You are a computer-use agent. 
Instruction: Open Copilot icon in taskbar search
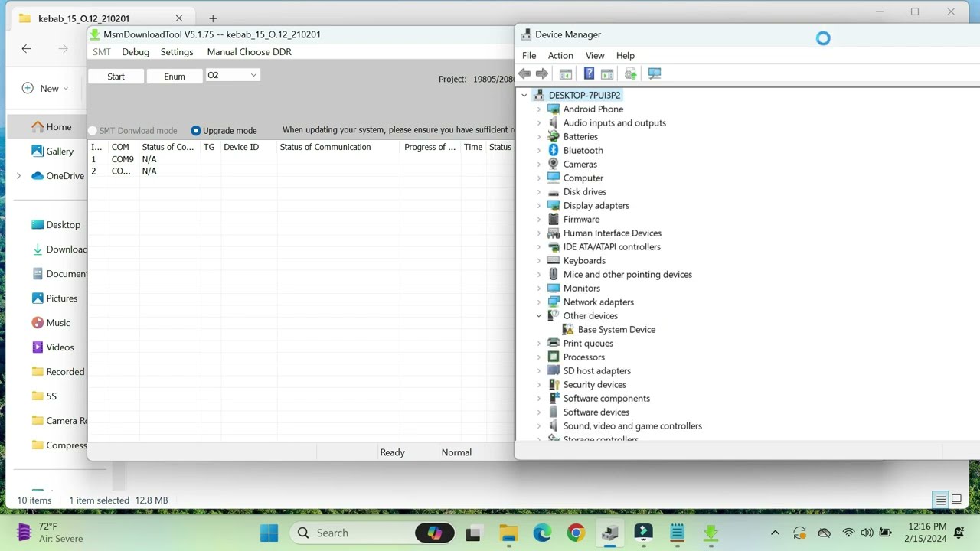(x=435, y=533)
